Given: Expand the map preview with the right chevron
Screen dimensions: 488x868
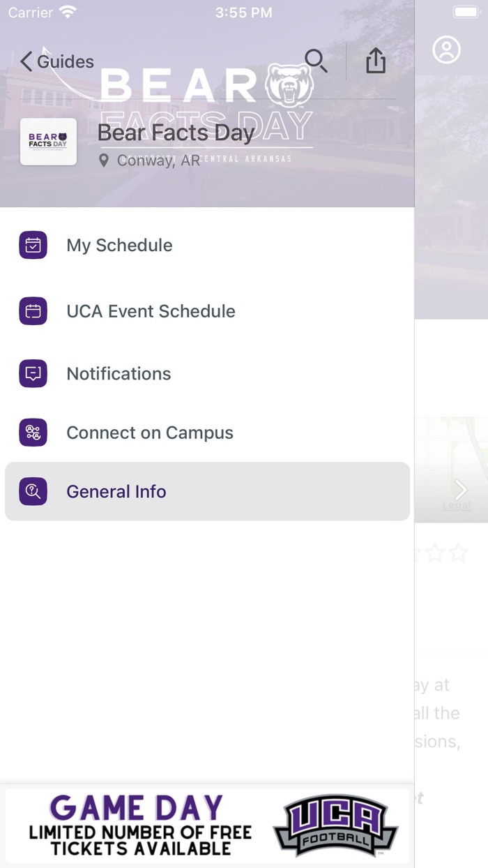Looking at the screenshot, I should pos(460,490).
